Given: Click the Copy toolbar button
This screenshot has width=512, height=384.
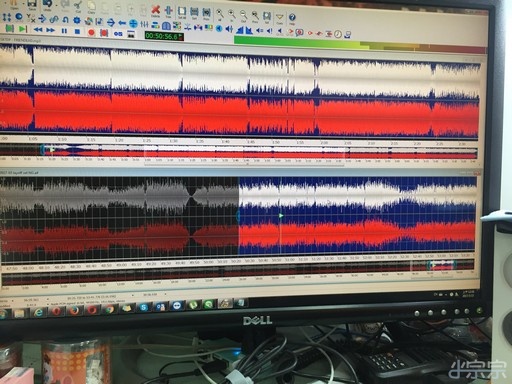Looking at the screenshot, I should pyautogui.click(x=91, y=7).
